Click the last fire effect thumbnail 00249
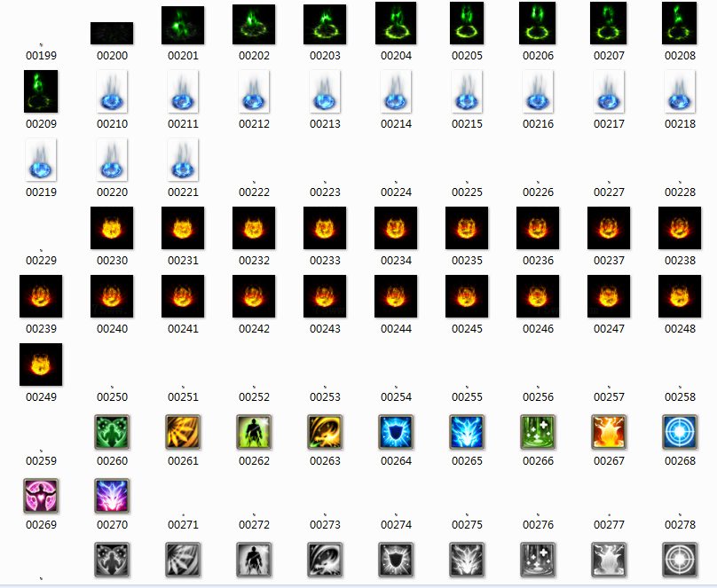717x588 pixels. 40,364
